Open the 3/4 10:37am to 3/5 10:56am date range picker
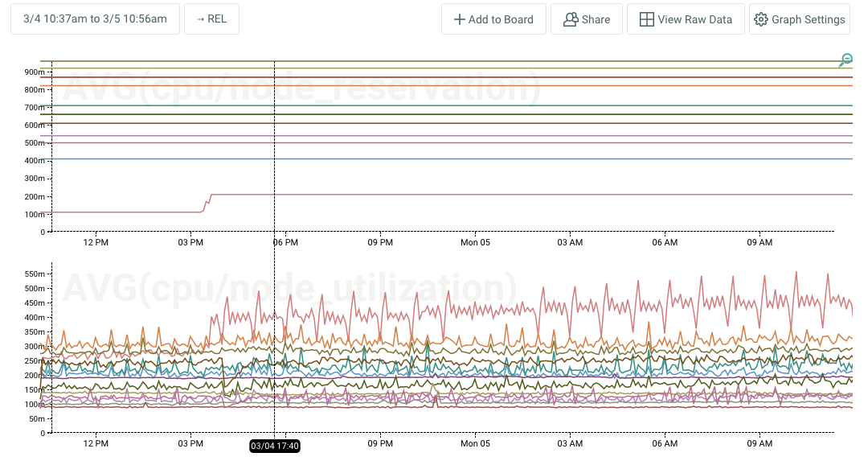 point(95,19)
